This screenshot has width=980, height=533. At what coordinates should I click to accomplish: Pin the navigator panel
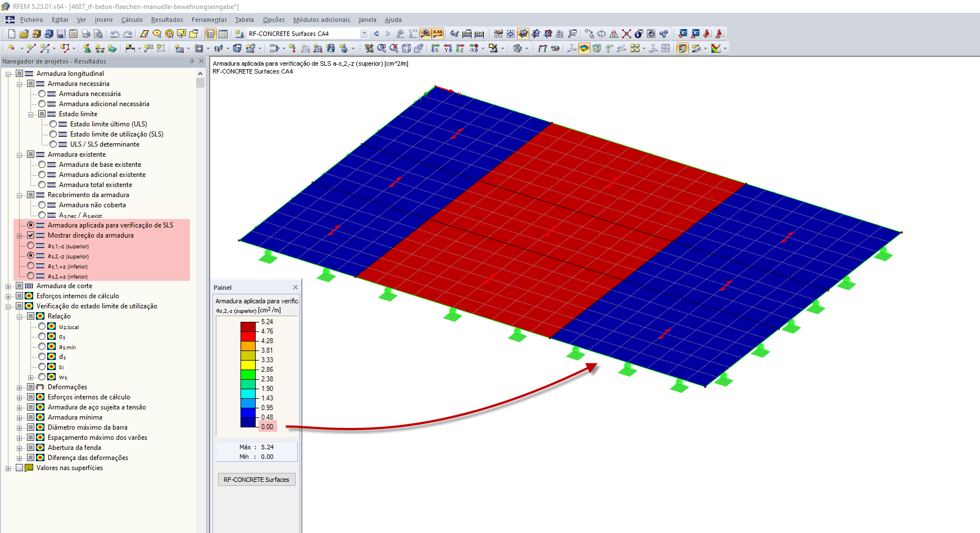tap(192, 61)
